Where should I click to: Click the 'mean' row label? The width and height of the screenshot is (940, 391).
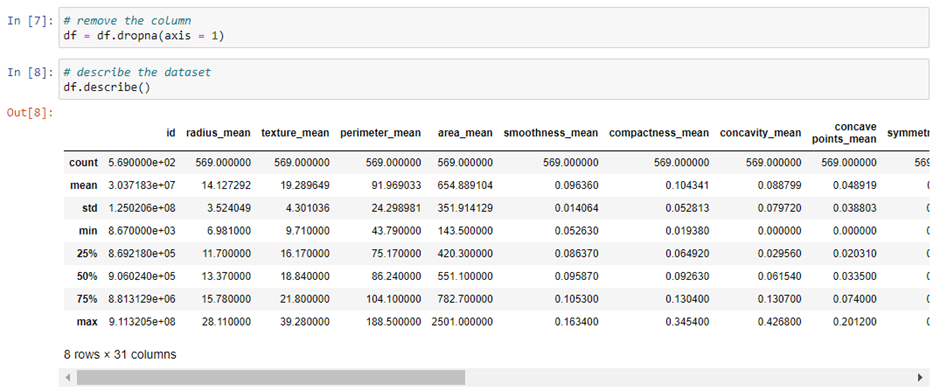[84, 186]
